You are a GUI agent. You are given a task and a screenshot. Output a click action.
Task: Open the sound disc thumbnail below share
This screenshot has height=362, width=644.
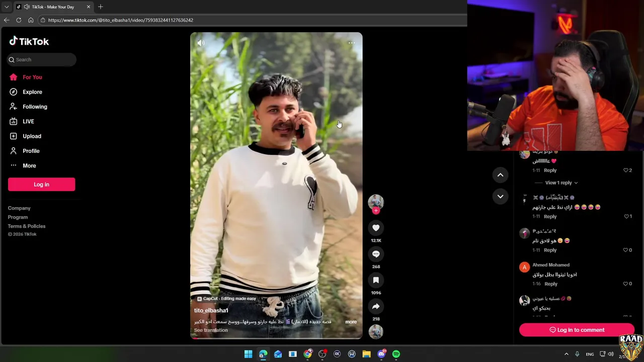tap(376, 331)
